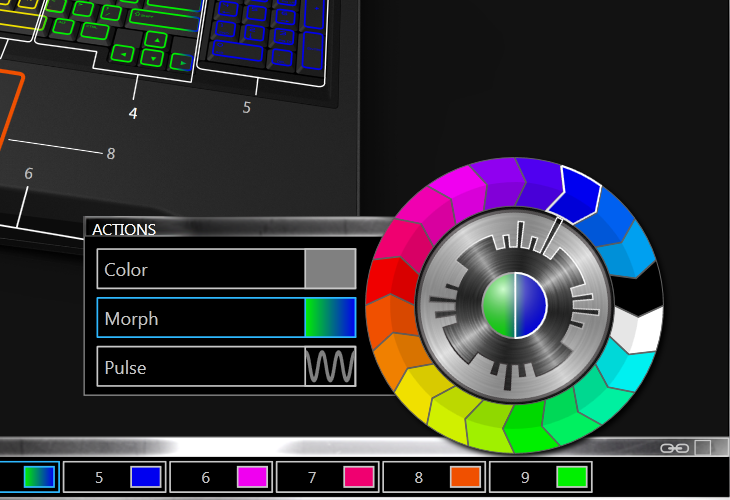Select zone 5 with blue swatch

pyautogui.click(x=116, y=477)
